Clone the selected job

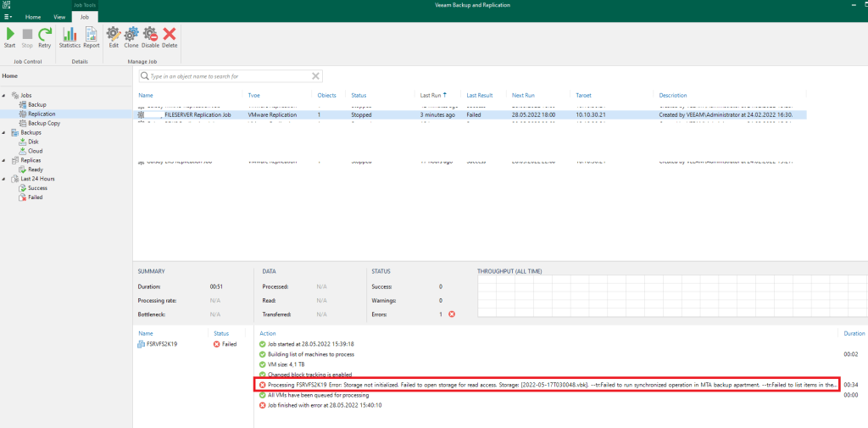(x=131, y=37)
